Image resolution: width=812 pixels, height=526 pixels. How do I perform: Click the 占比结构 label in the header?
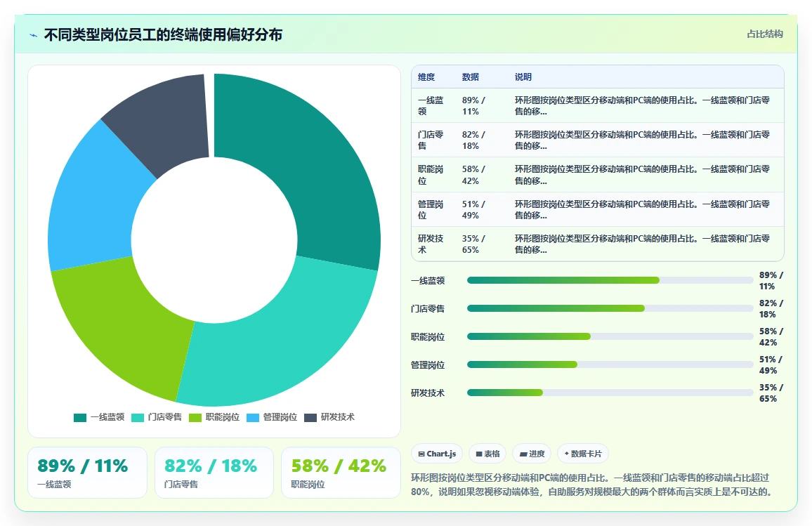(x=764, y=34)
